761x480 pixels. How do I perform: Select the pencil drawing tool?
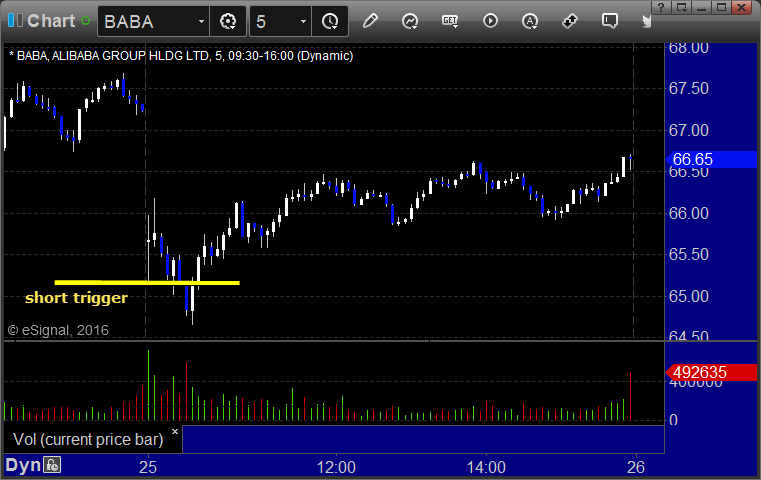coord(370,21)
